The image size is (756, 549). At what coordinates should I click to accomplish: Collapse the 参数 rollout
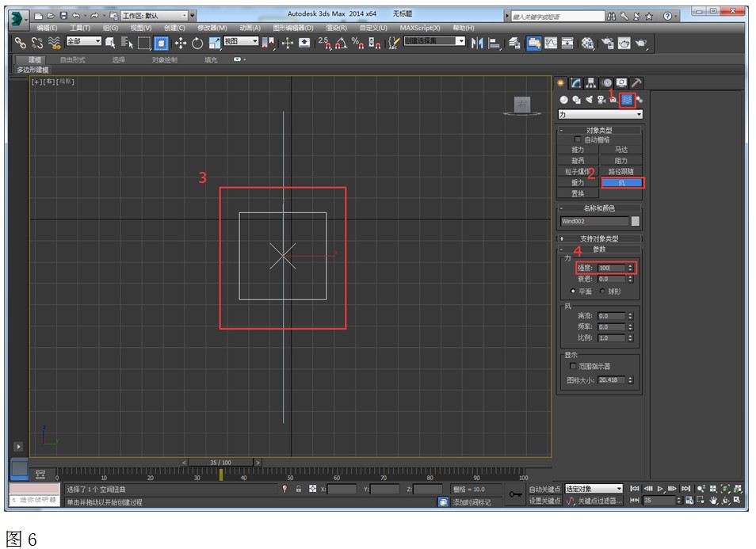point(599,250)
